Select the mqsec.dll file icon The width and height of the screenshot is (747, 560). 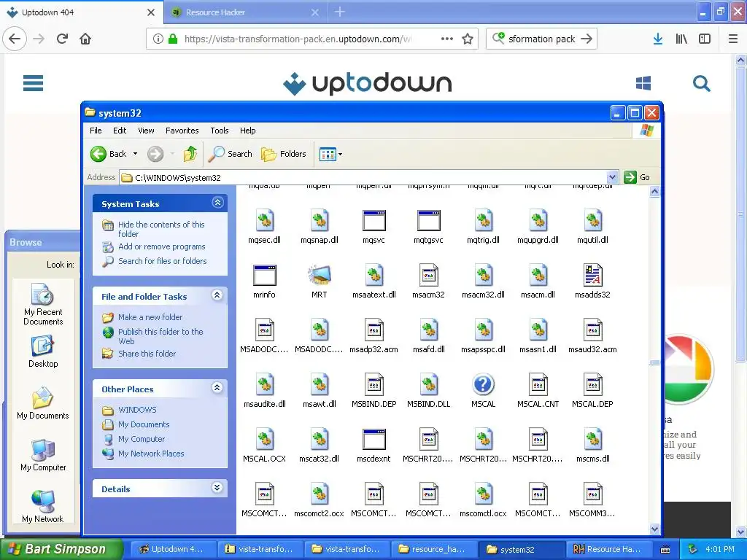tap(264, 220)
